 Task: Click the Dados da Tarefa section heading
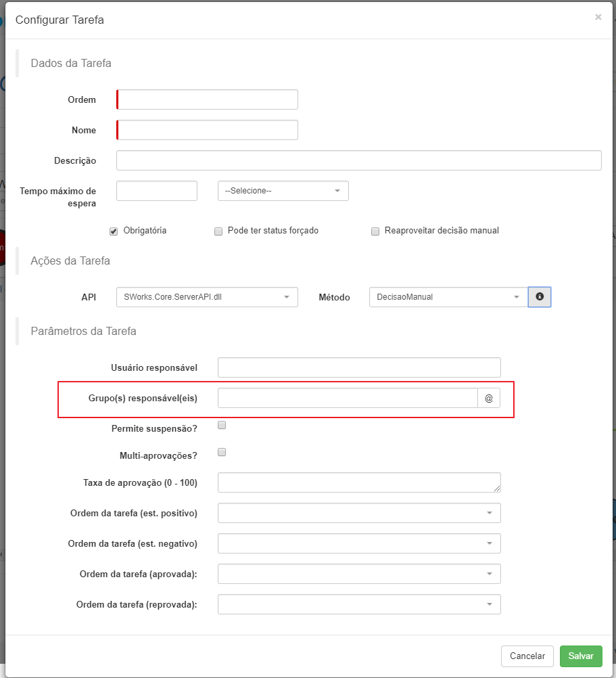click(x=71, y=63)
